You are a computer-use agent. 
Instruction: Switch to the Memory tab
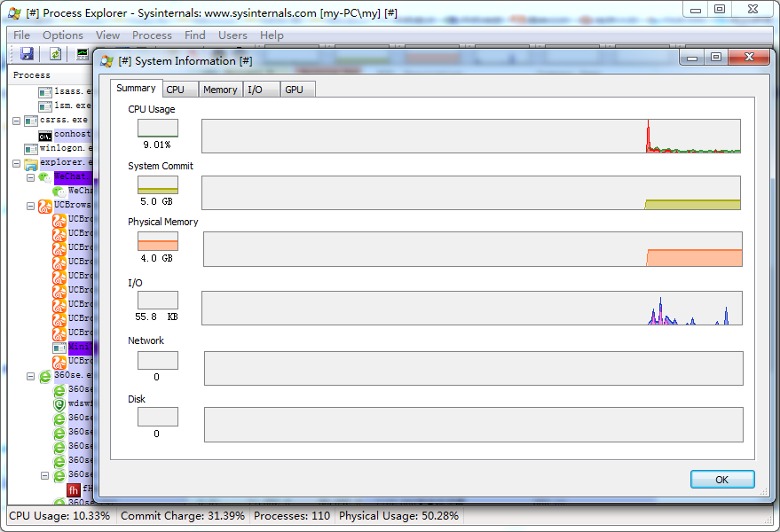coord(220,90)
